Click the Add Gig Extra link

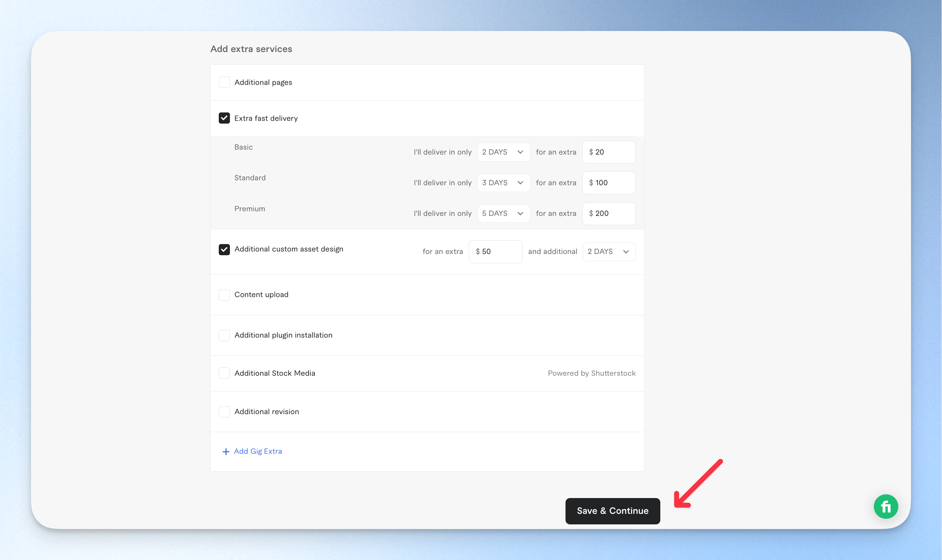[258, 451]
